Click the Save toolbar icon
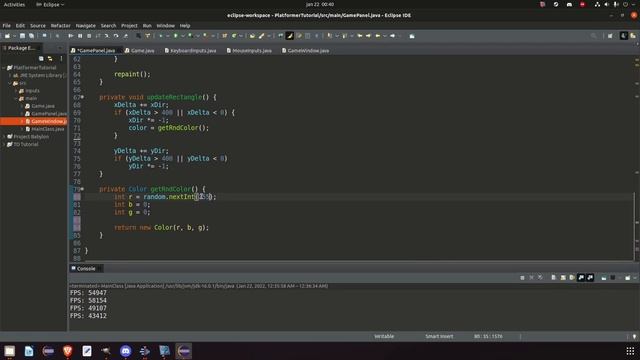 tap(22, 36)
